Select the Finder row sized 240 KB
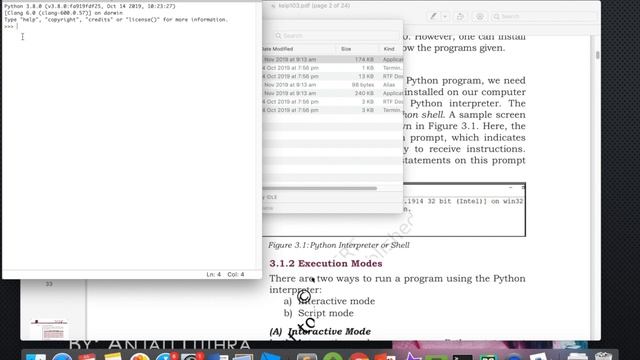 click(x=333, y=93)
